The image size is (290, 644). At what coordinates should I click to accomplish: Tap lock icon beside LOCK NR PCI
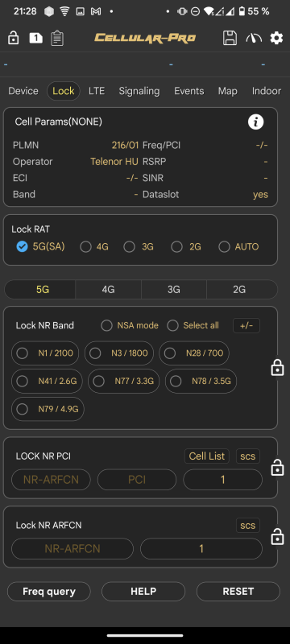(278, 468)
